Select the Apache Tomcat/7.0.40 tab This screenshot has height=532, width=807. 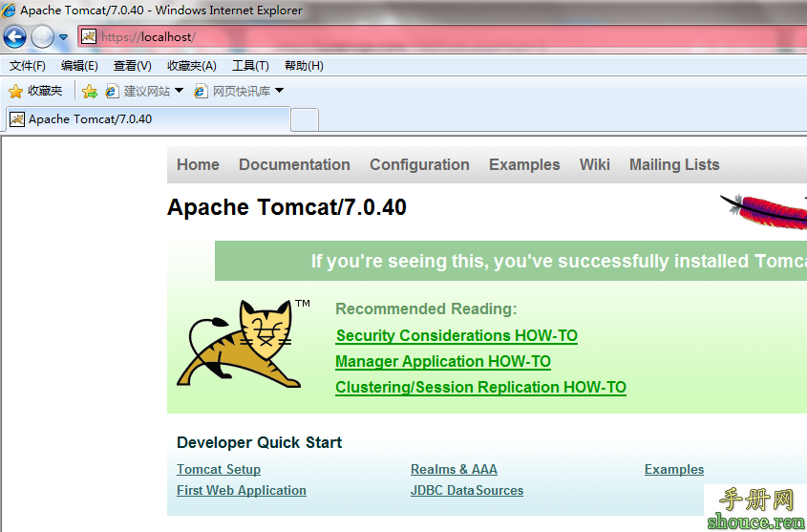[x=143, y=119]
